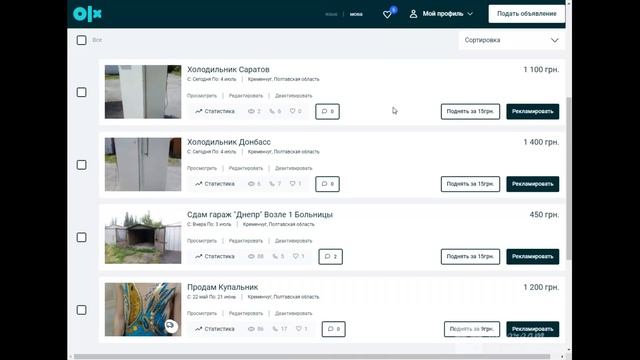640x360 pixels.
Task: Click Просмотреть for Продам Купальник
Action: 202,314
